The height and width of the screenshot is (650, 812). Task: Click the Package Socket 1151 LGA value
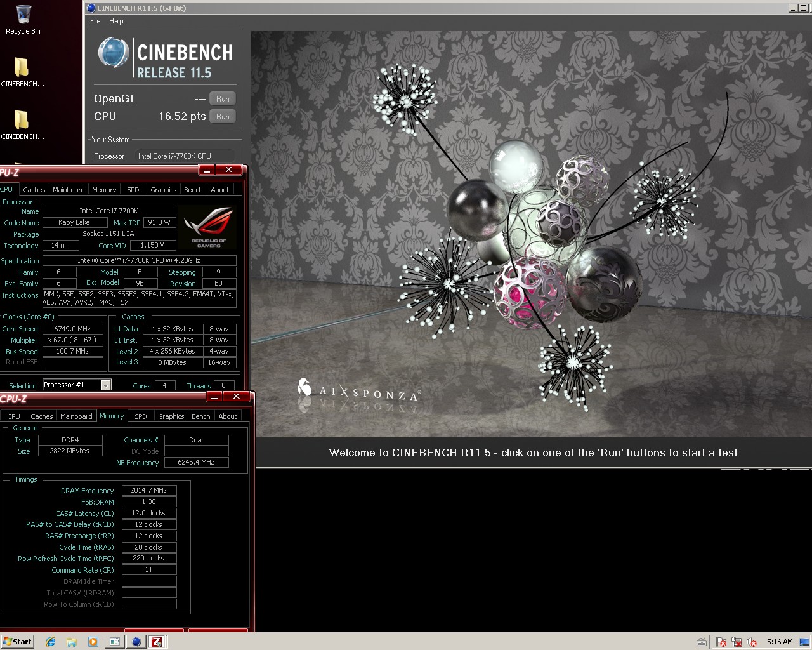tap(108, 234)
